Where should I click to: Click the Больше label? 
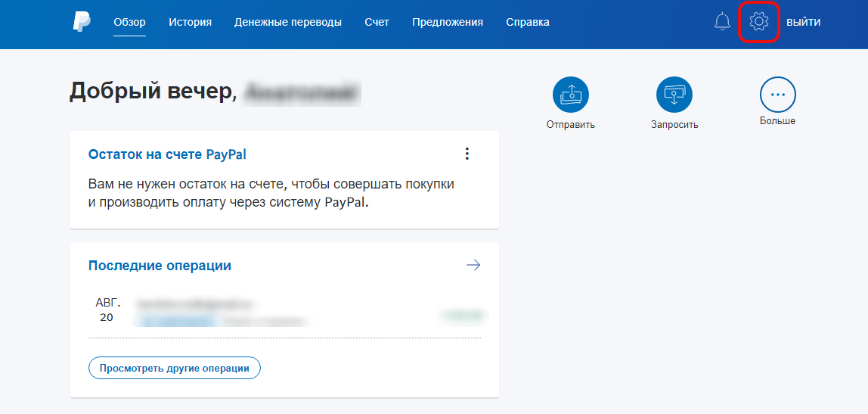point(778,121)
